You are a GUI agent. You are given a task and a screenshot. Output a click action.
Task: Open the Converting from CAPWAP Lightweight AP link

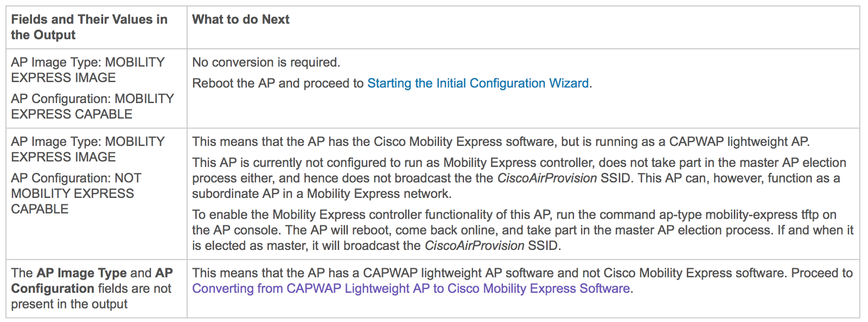411,288
